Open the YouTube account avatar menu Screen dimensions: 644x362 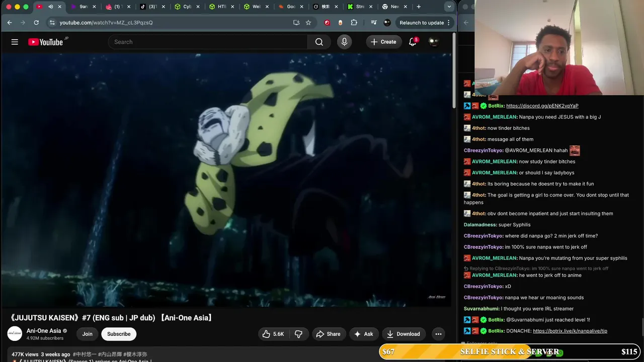[x=434, y=42]
